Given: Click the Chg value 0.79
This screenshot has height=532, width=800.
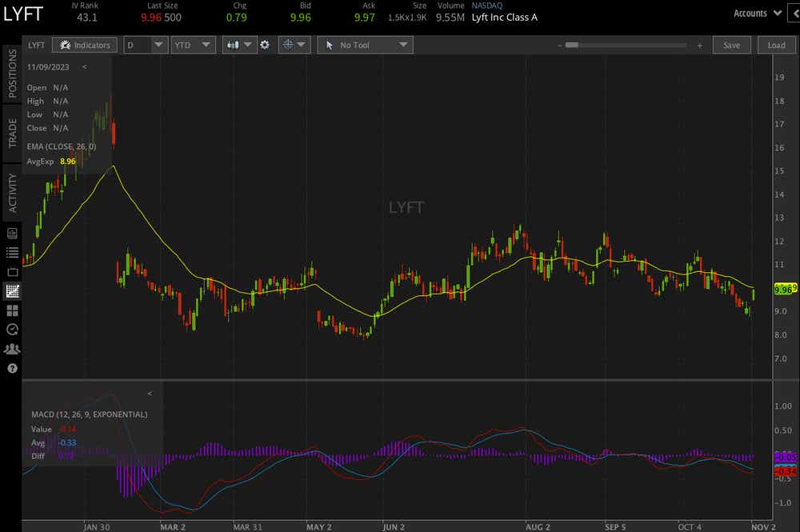Looking at the screenshot, I should (237, 18).
